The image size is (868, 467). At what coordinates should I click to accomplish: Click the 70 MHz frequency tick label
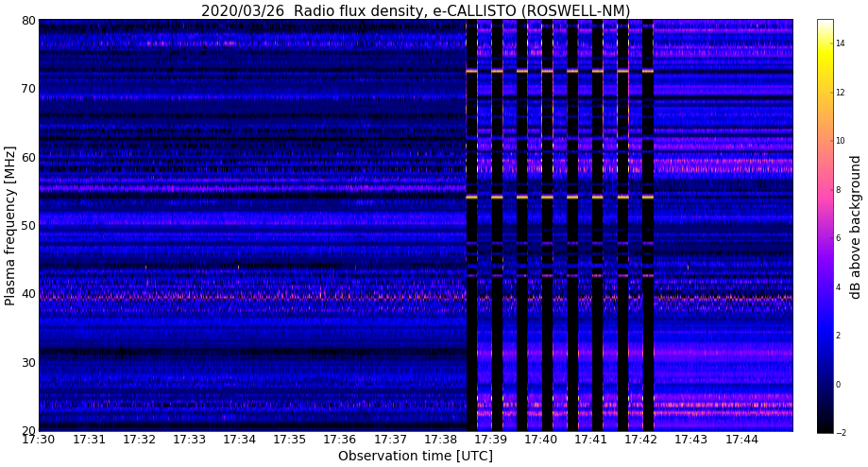(28, 89)
